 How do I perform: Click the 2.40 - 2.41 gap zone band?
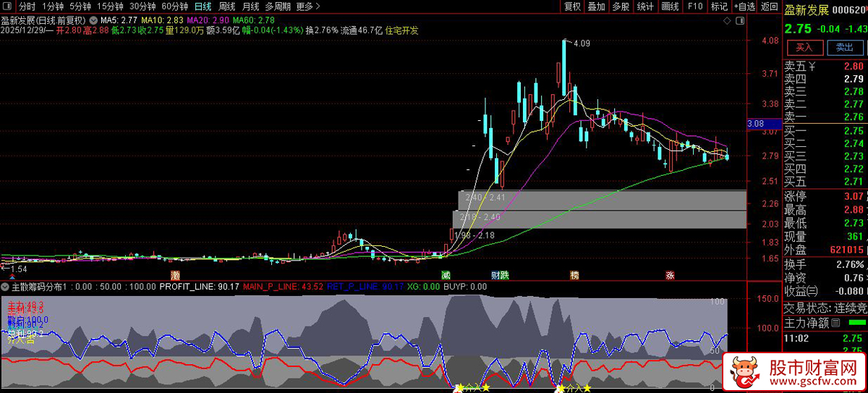602,200
